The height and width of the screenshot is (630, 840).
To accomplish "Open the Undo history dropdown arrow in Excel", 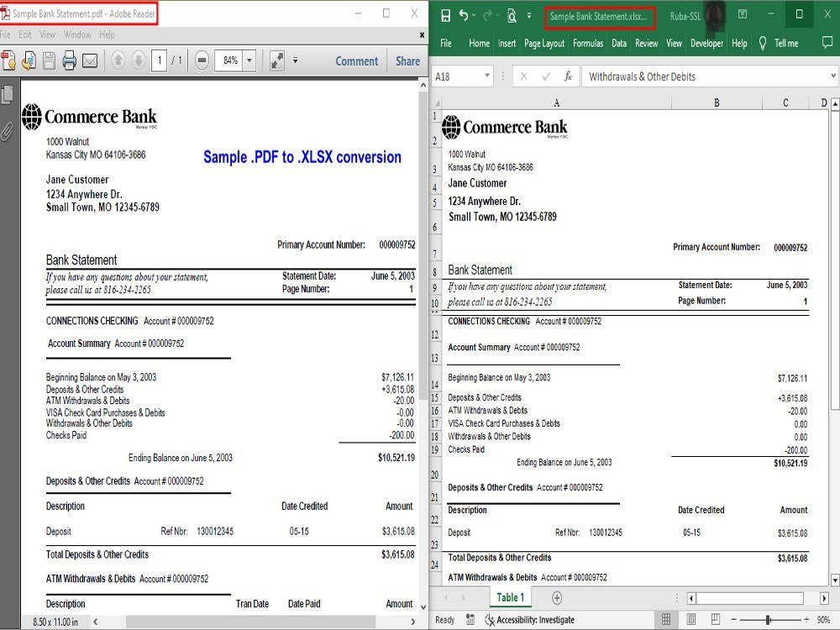I will click(x=474, y=16).
